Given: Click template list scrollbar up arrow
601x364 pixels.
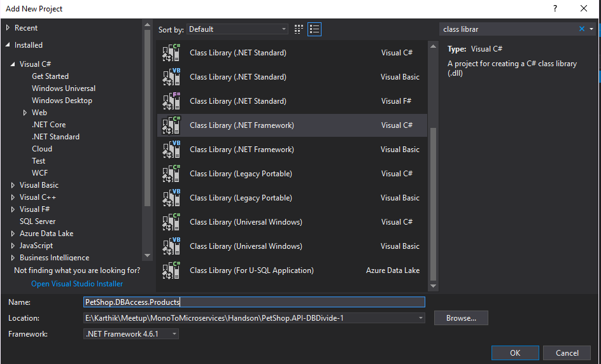Looking at the screenshot, I should [x=433, y=46].
